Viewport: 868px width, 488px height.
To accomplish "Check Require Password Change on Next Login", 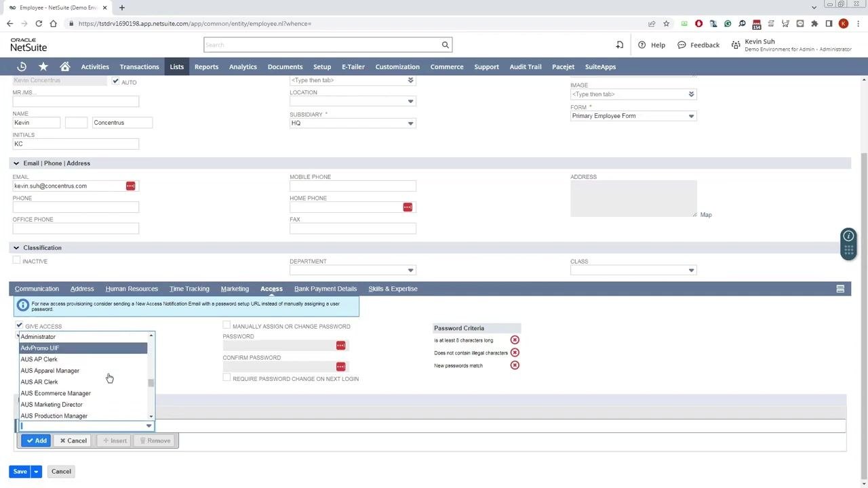I will coord(226,378).
